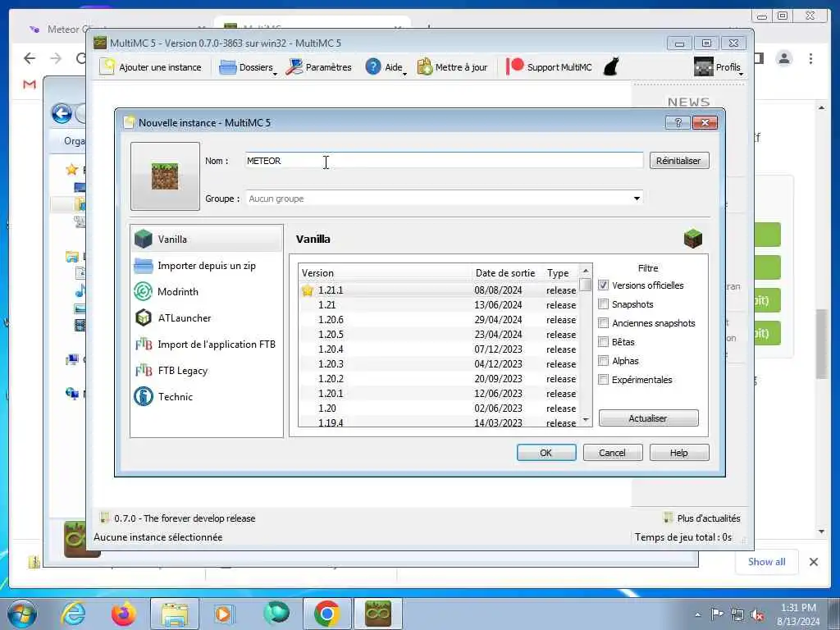Select Importer depuis un zip

(207, 265)
